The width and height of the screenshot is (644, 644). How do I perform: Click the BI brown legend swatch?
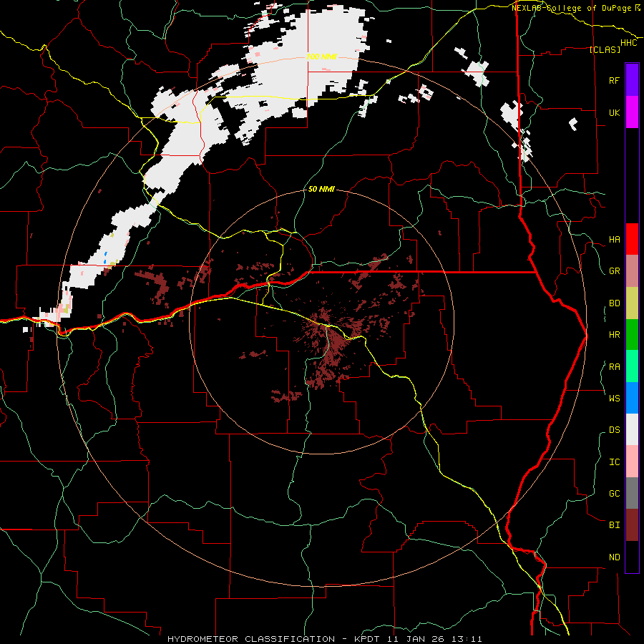pyautogui.click(x=632, y=525)
